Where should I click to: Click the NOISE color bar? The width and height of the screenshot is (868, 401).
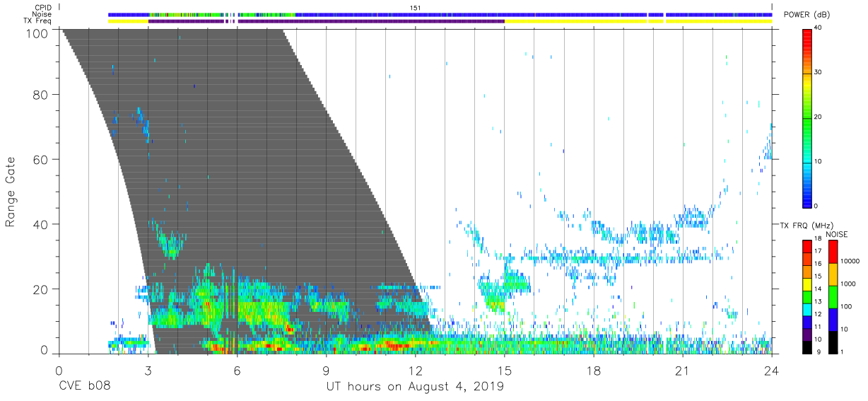tap(833, 296)
